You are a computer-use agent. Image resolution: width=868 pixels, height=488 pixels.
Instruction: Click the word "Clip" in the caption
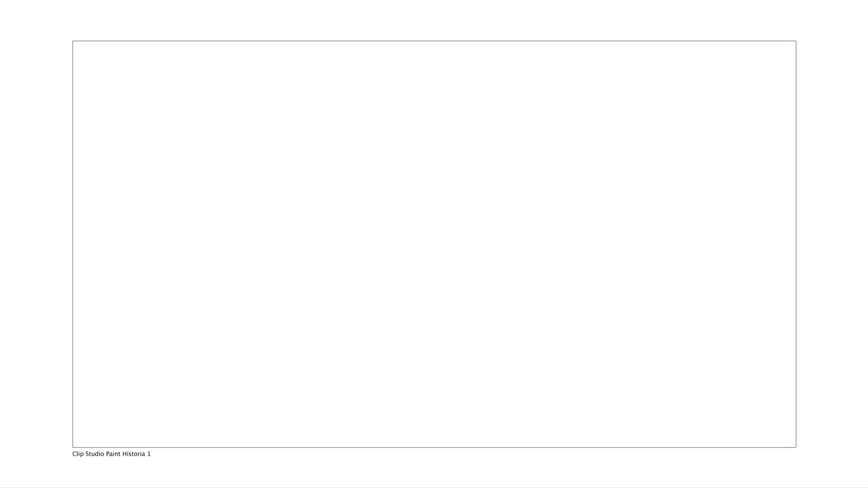pos(78,454)
